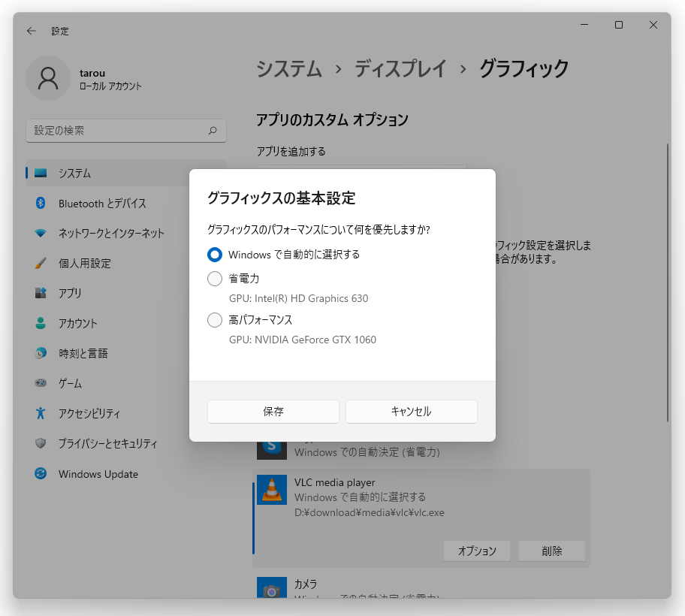
Task: Click the search magnifier icon
Action: coord(213,131)
